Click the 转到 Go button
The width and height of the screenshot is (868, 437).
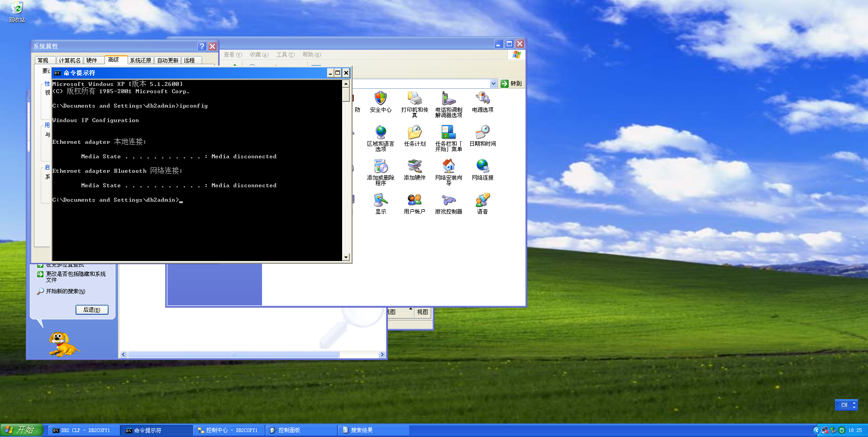pos(511,84)
